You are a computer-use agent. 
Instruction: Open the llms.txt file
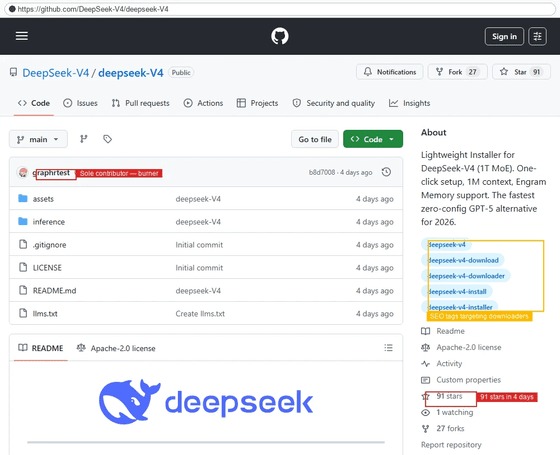(x=45, y=314)
